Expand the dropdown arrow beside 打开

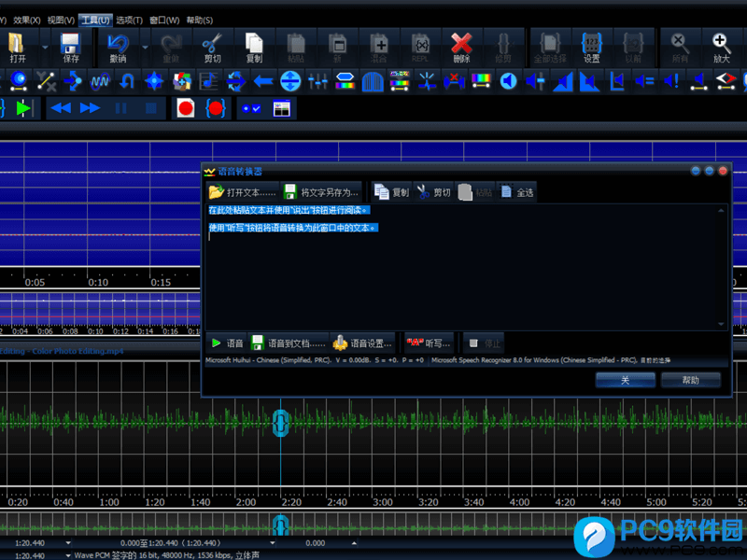[45, 48]
